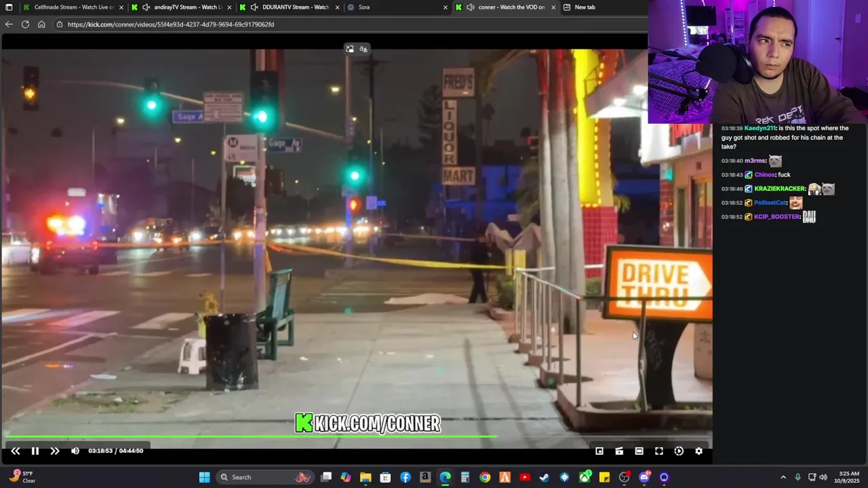View site information lock icon in address bar
Image resolution: width=868 pixels, height=488 pixels.
tap(60, 24)
